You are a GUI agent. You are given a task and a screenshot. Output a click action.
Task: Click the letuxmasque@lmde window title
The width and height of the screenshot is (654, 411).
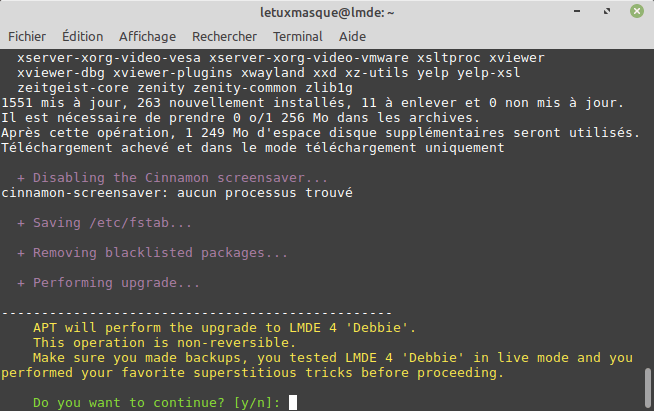[x=326, y=12]
